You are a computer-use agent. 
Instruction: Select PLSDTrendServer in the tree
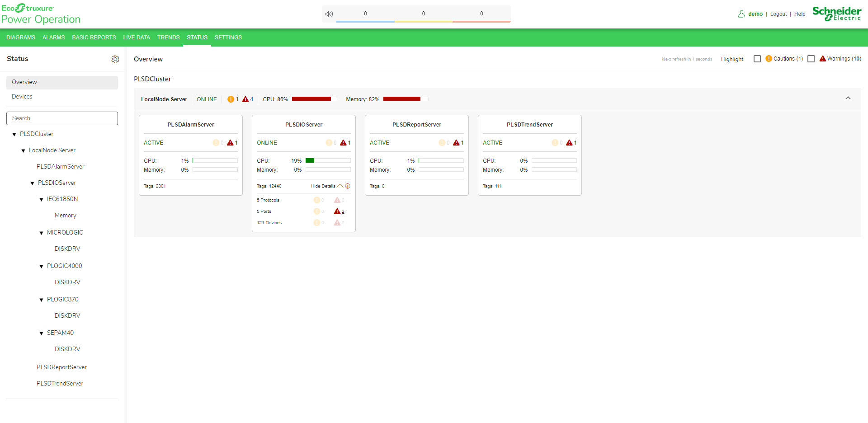point(60,384)
